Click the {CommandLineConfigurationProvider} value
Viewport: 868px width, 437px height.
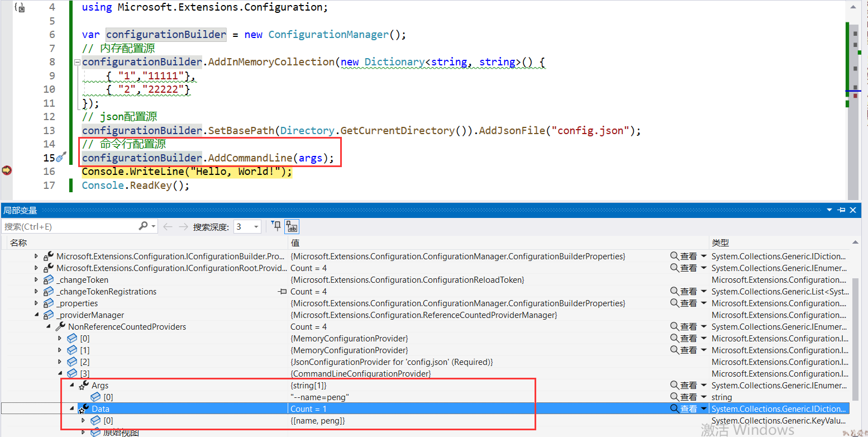361,374
